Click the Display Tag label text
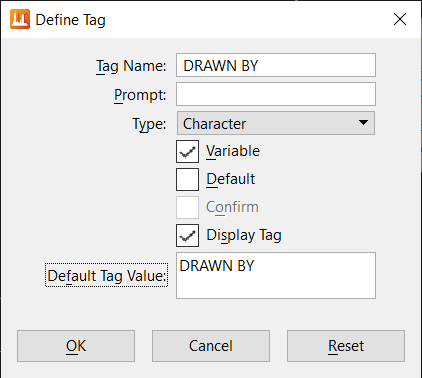 coord(244,235)
